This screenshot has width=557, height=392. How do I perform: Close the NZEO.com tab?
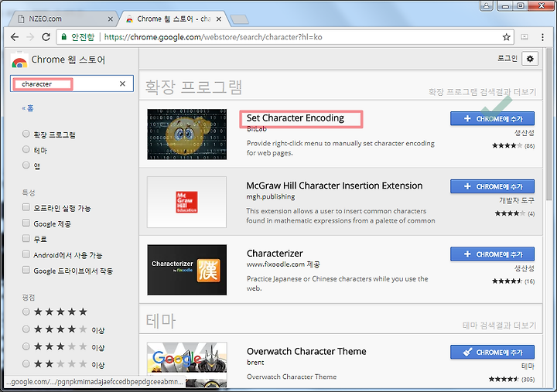click(111, 19)
